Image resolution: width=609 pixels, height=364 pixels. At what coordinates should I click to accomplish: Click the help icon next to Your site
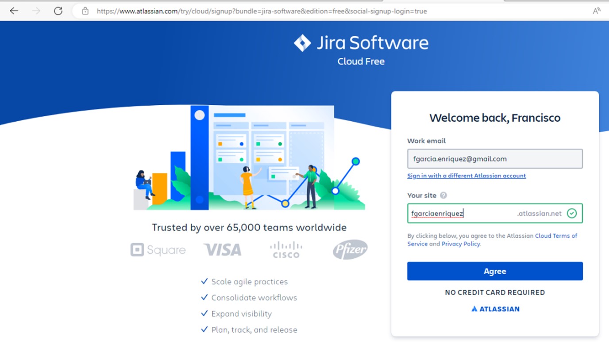coord(443,195)
